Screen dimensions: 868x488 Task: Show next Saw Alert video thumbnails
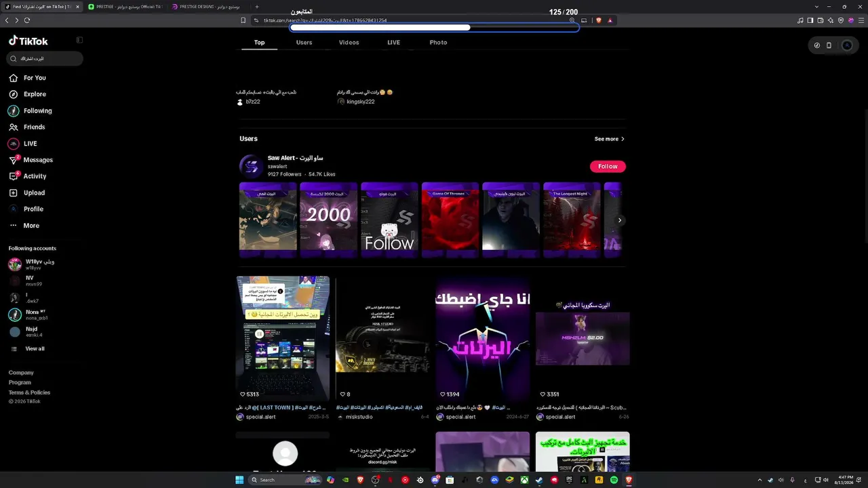(x=619, y=220)
